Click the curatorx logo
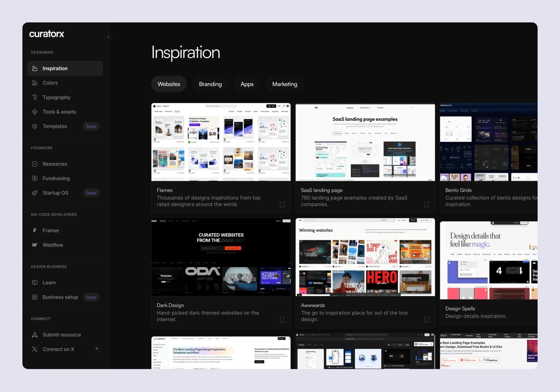The width and height of the screenshot is (560, 392). [46, 34]
